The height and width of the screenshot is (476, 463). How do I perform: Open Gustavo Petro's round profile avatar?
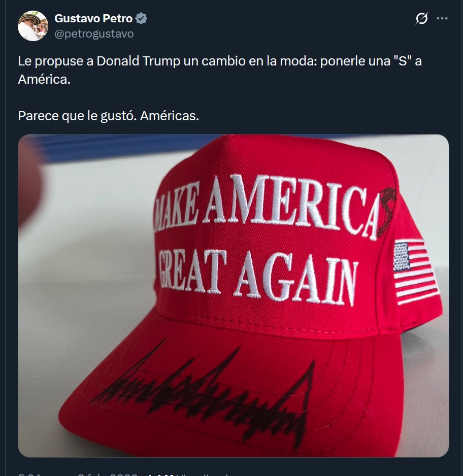(x=33, y=26)
